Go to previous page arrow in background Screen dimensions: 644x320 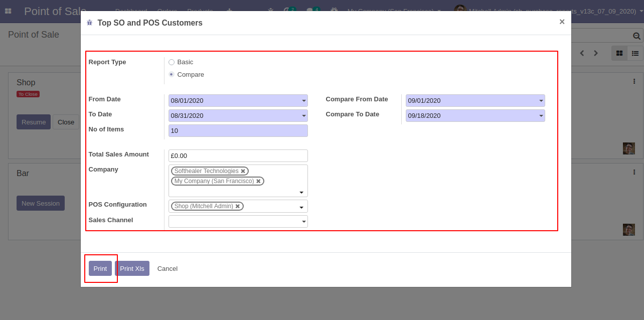[582, 53]
